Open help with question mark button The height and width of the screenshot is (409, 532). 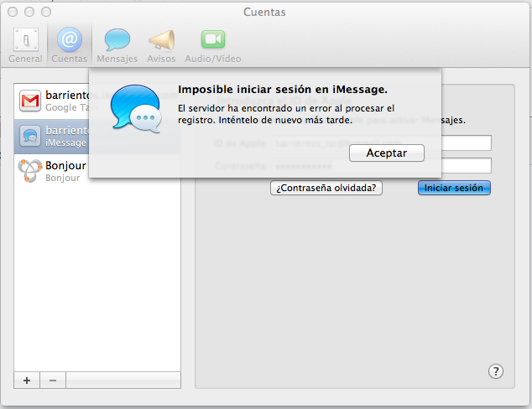(496, 371)
